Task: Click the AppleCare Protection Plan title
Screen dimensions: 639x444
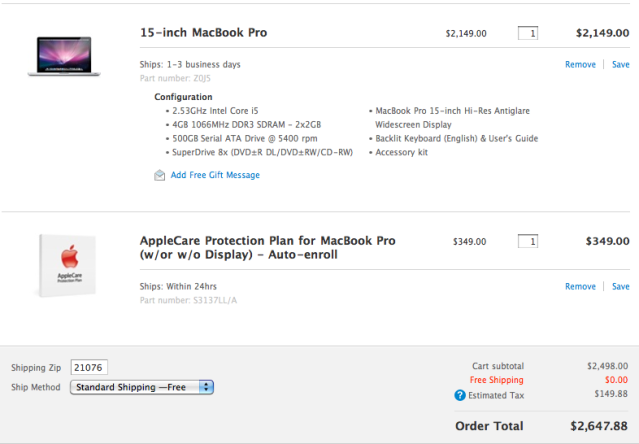Action: pos(267,247)
